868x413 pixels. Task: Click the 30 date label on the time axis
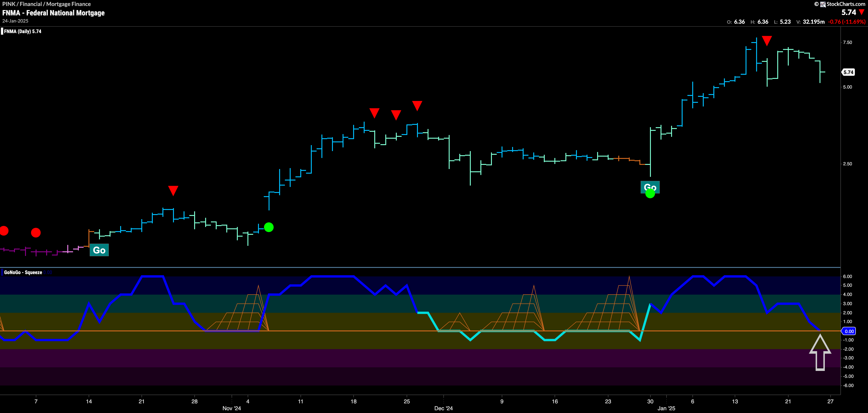click(x=650, y=401)
